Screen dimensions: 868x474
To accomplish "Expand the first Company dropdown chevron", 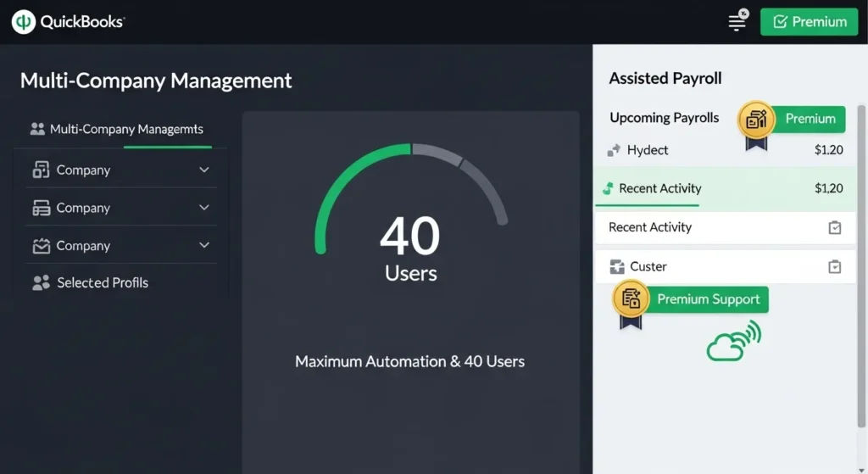I will point(203,170).
